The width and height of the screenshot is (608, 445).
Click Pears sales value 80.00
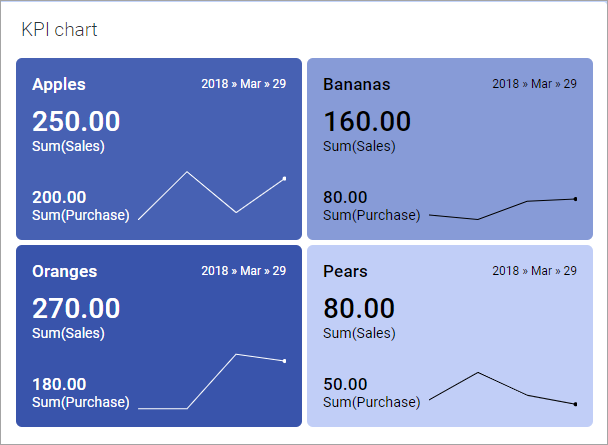pos(358,309)
